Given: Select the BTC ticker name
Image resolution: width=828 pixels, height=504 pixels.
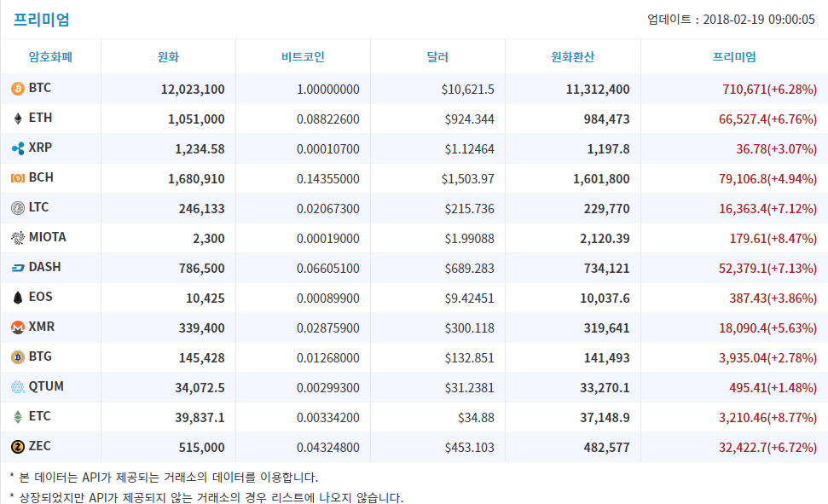Looking at the screenshot, I should pos(39,88).
